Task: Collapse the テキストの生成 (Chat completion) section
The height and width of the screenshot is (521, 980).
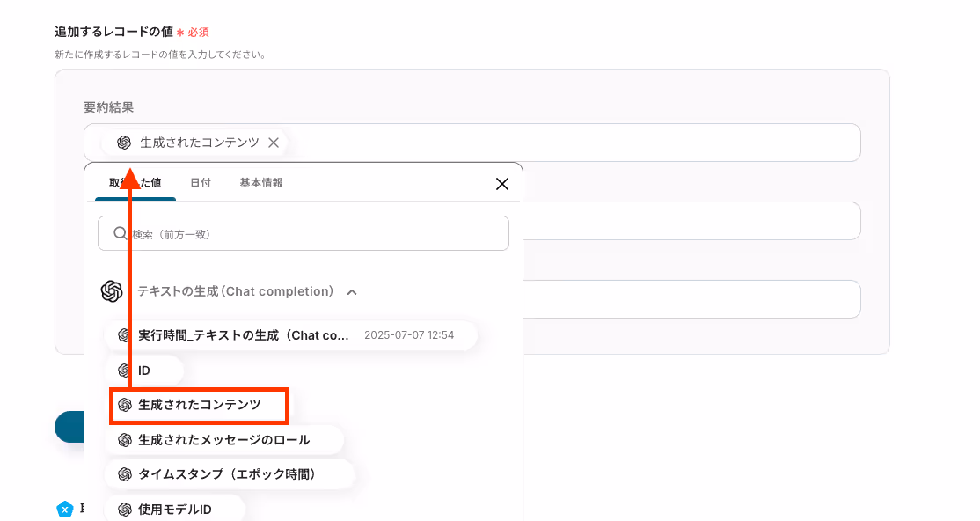Action: click(x=352, y=292)
